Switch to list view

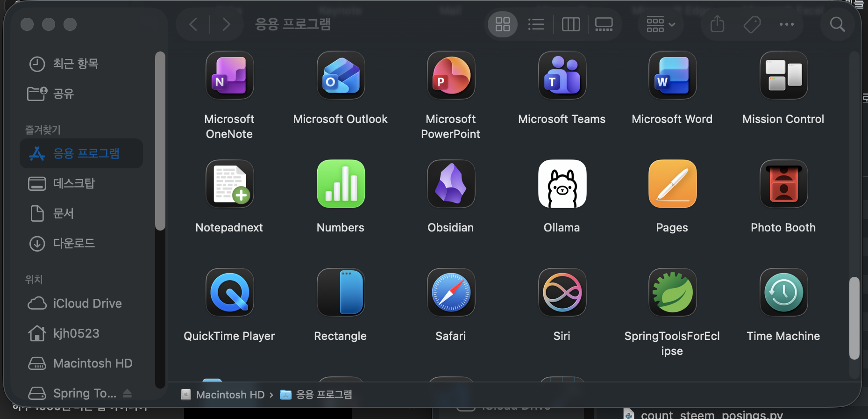[536, 24]
